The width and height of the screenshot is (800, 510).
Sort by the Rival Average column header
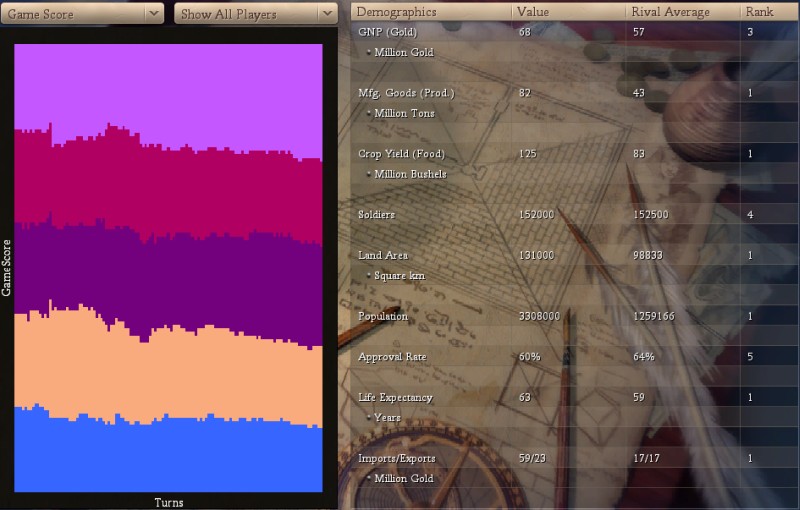(x=683, y=11)
